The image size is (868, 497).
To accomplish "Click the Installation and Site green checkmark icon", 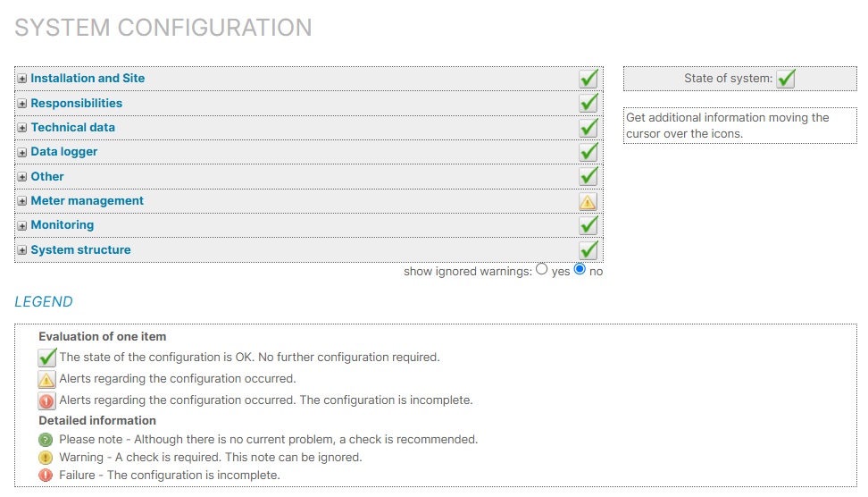I will point(588,79).
